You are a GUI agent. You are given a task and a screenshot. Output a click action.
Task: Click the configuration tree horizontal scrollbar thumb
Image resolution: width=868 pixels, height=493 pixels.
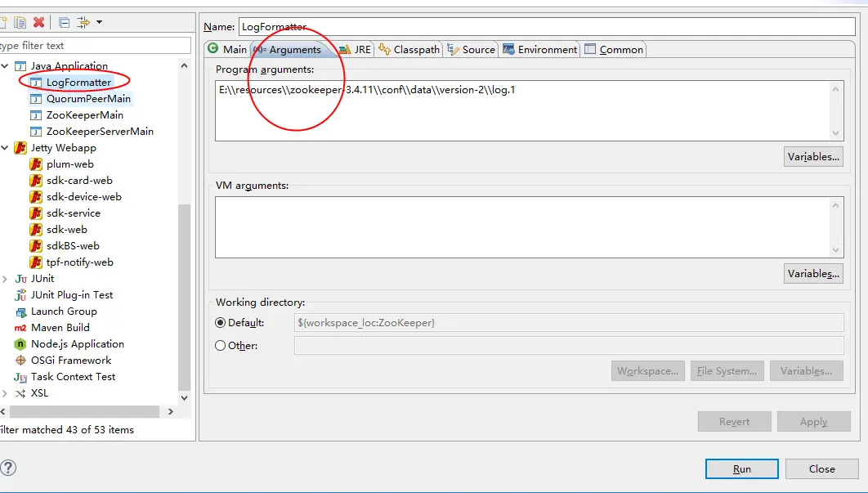click(x=84, y=411)
